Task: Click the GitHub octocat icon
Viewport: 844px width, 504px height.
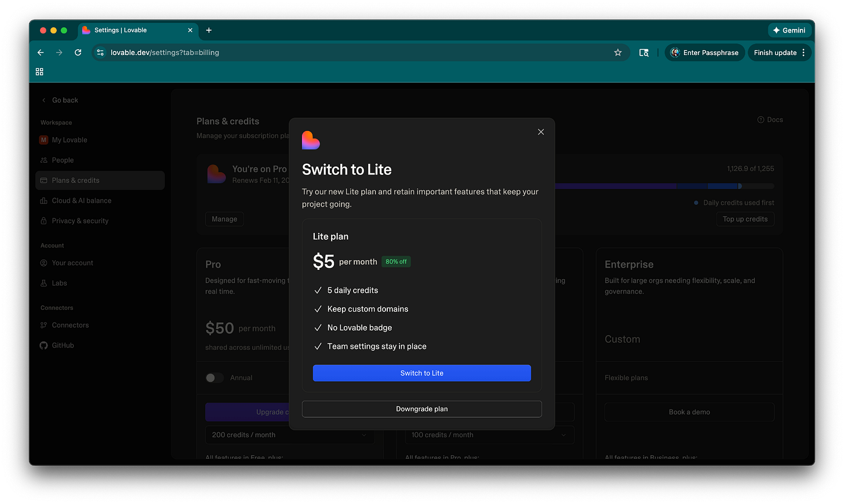Action: pos(43,346)
